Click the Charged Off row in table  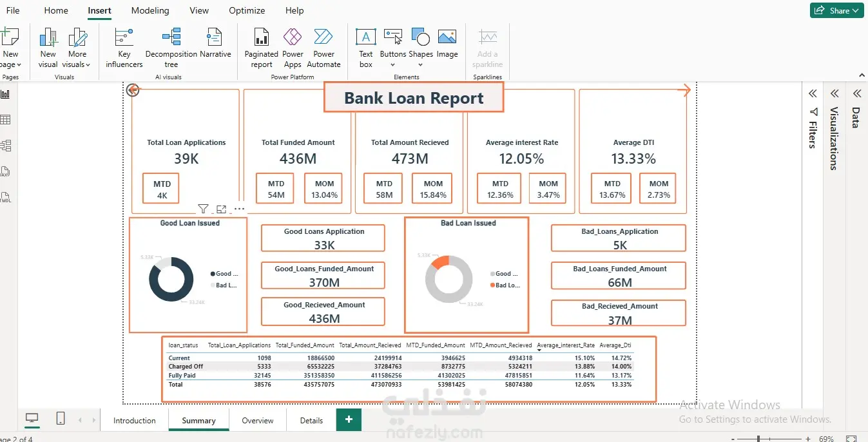point(400,366)
